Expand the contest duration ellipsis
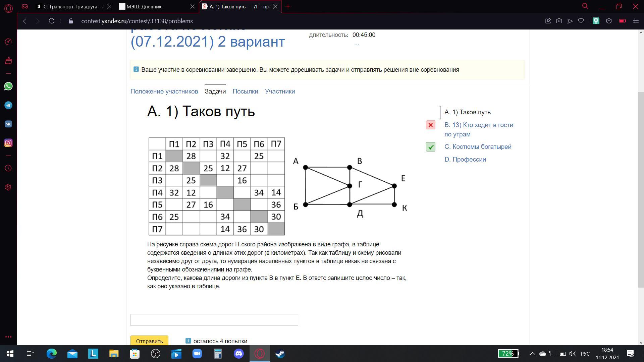This screenshot has width=644, height=362. point(356,44)
